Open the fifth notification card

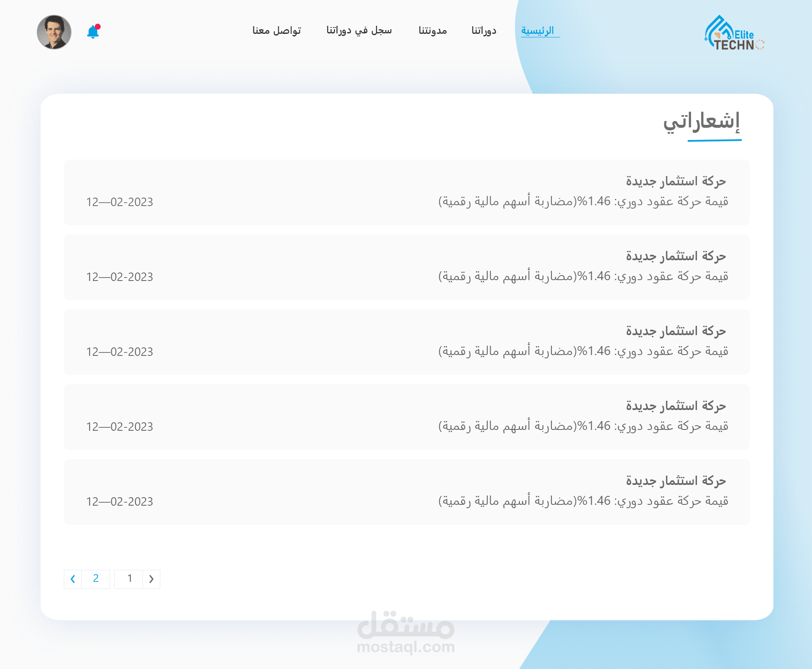[x=406, y=492]
